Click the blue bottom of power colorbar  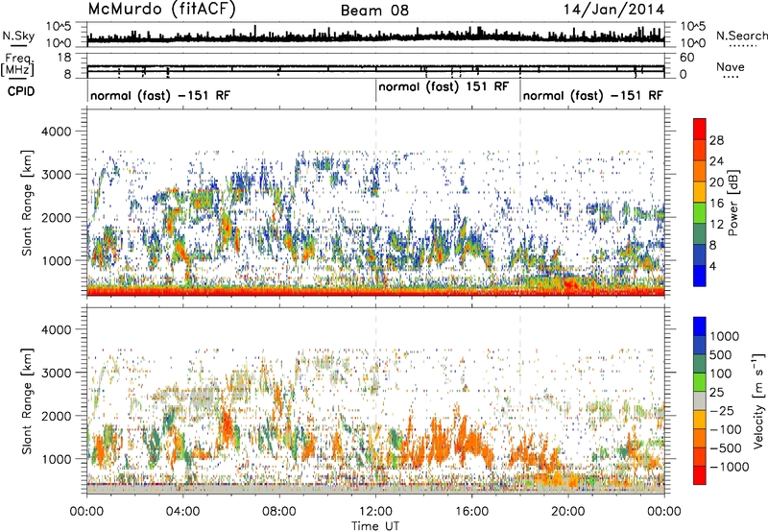(700, 277)
